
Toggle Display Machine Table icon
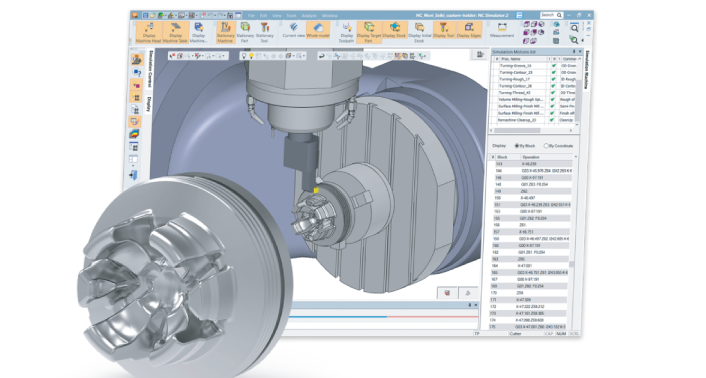click(175, 32)
